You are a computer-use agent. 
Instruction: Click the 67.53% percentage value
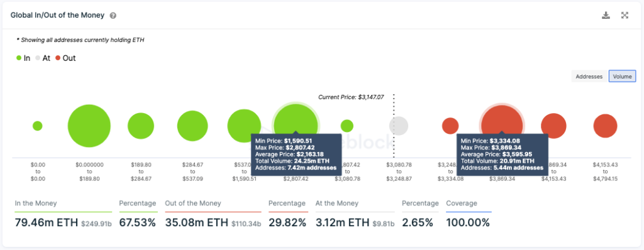(138, 222)
